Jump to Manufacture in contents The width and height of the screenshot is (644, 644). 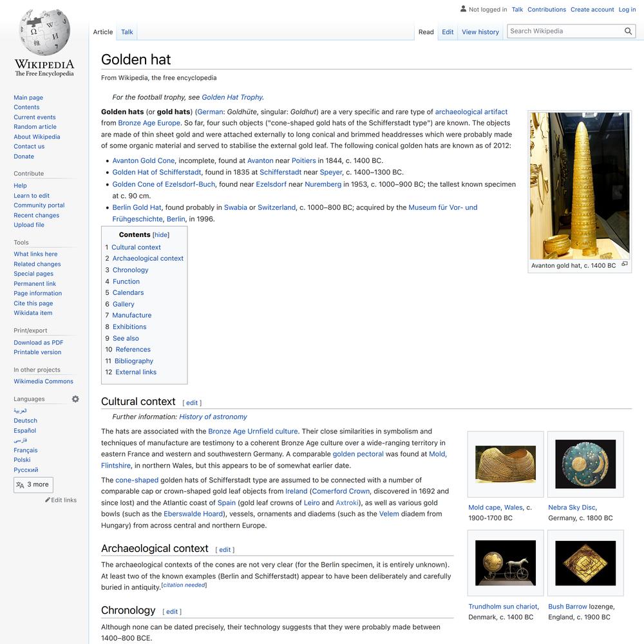132,315
